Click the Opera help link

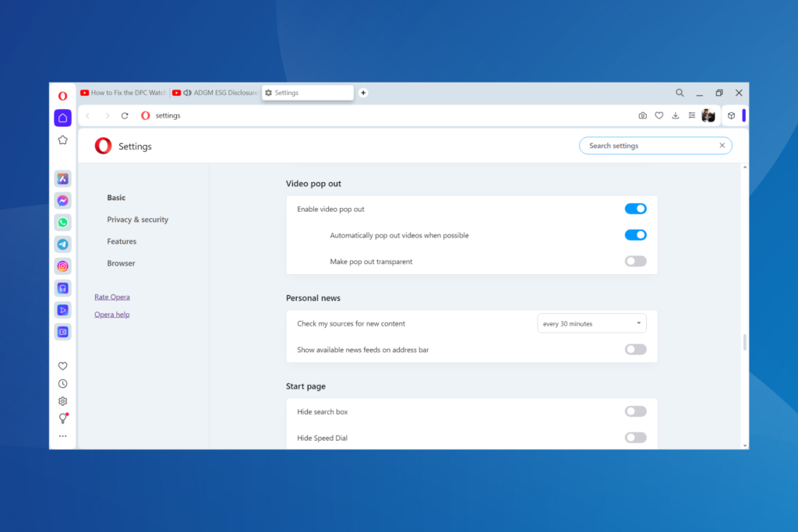click(x=112, y=315)
